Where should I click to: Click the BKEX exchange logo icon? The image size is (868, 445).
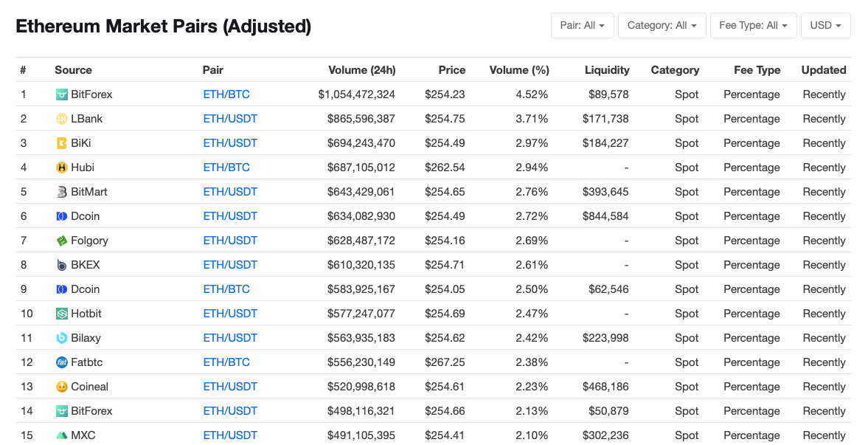click(62, 265)
